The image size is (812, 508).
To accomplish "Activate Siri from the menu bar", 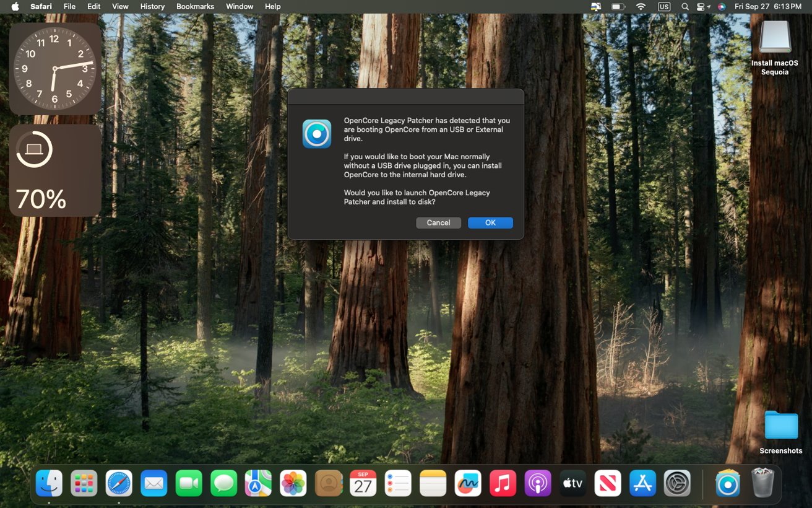I will pos(722,6).
